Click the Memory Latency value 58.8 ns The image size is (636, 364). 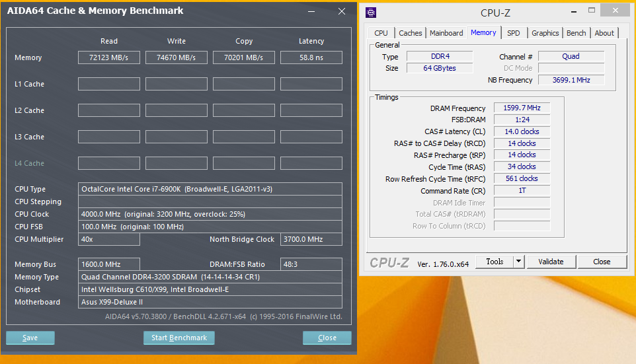(311, 57)
